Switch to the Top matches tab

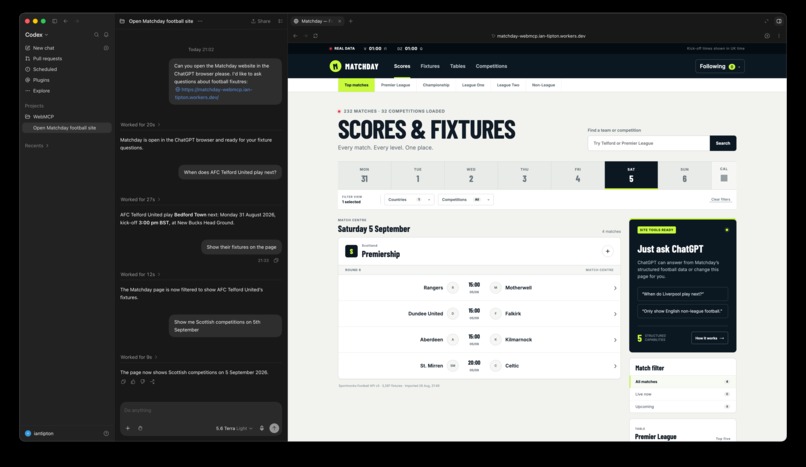click(x=356, y=85)
